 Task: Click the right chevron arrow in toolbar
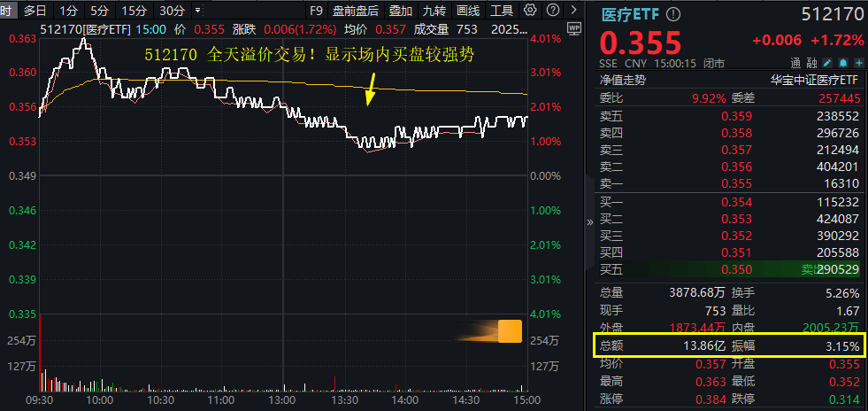(574, 10)
